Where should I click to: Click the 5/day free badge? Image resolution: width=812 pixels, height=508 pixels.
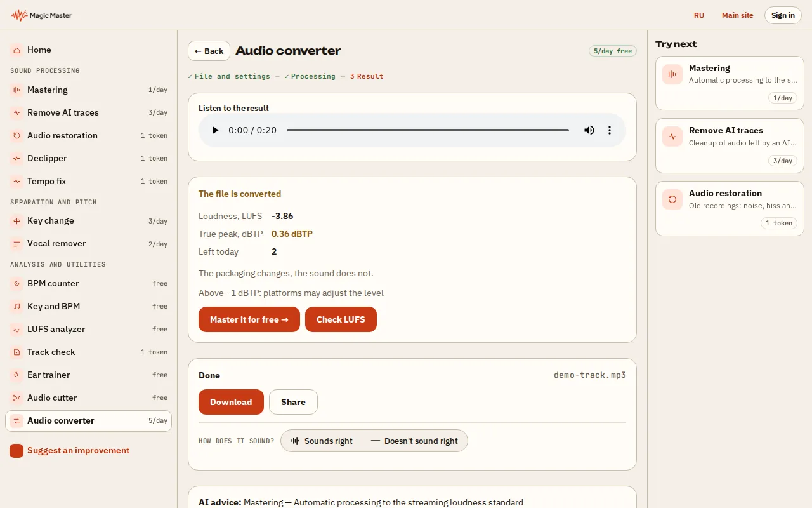[x=613, y=51]
